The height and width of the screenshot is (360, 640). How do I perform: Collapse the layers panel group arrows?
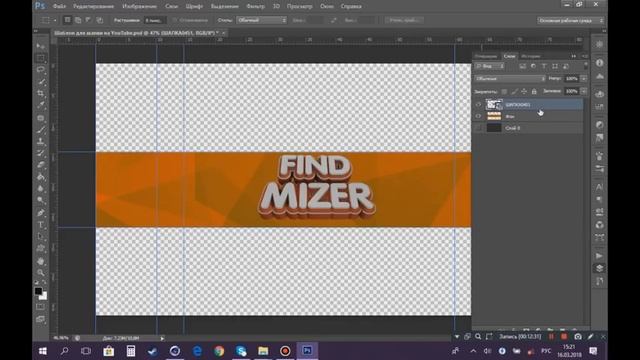(x=573, y=56)
